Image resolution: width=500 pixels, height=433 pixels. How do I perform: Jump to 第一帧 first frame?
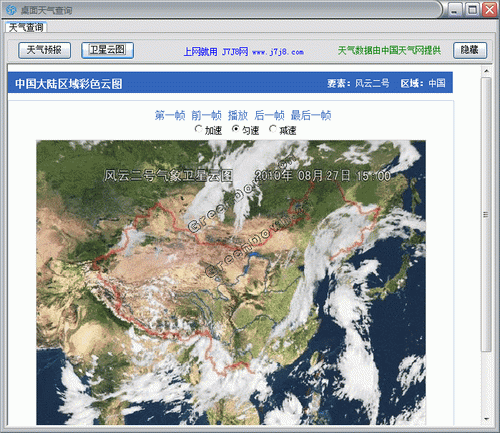[x=170, y=115]
